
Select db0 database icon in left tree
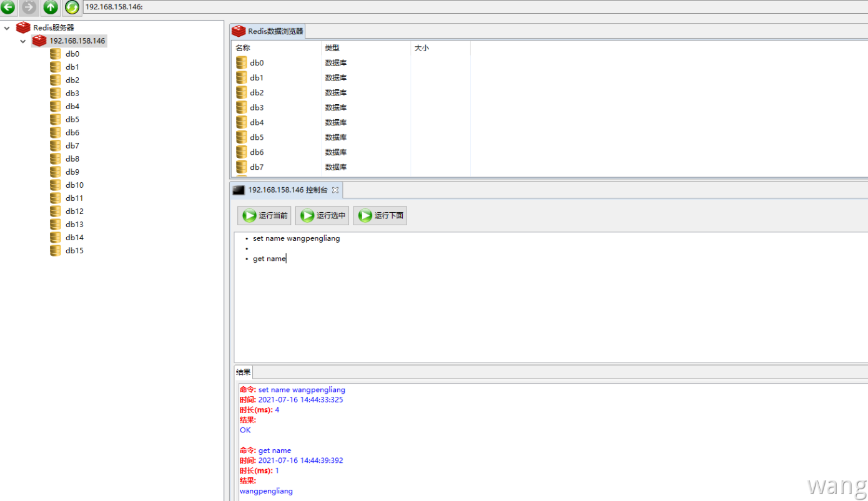56,54
